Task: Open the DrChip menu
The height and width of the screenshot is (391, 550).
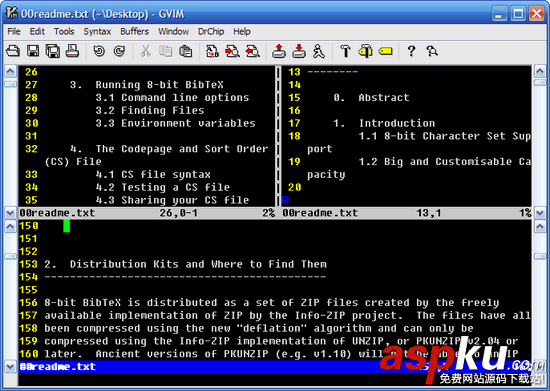Action: pyautogui.click(x=211, y=32)
